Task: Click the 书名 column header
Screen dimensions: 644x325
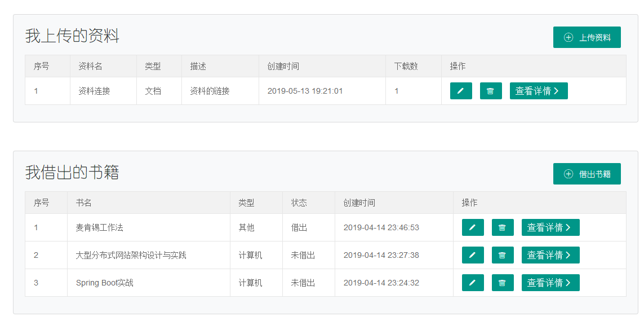Action: 84,203
